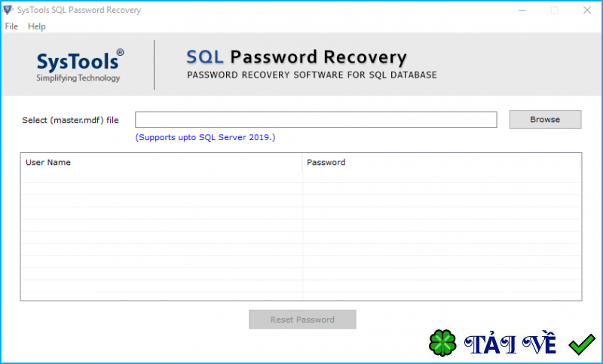Minimize the SysTools window
603x364 pixels.
pyautogui.click(x=522, y=10)
